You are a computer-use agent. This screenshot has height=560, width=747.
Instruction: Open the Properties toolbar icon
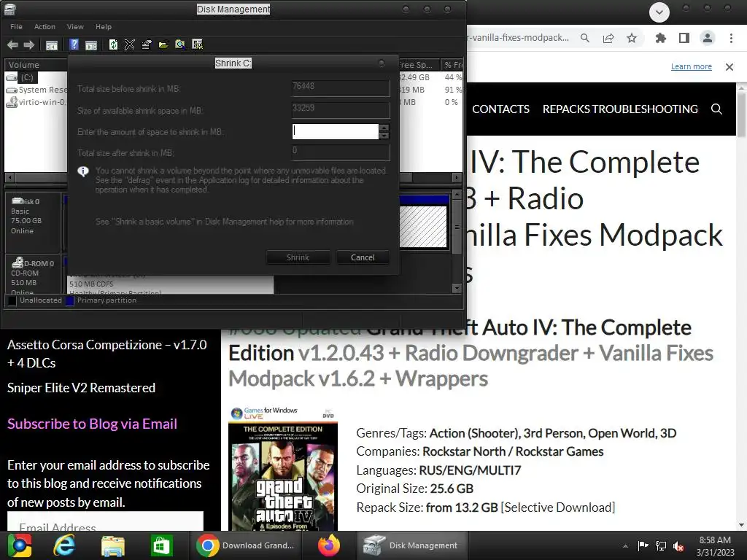tap(146, 44)
